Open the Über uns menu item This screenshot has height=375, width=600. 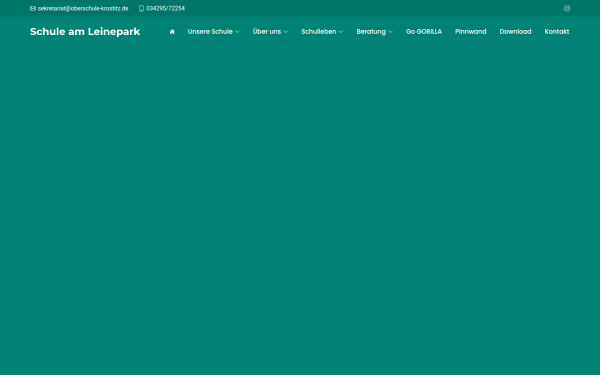tap(267, 32)
